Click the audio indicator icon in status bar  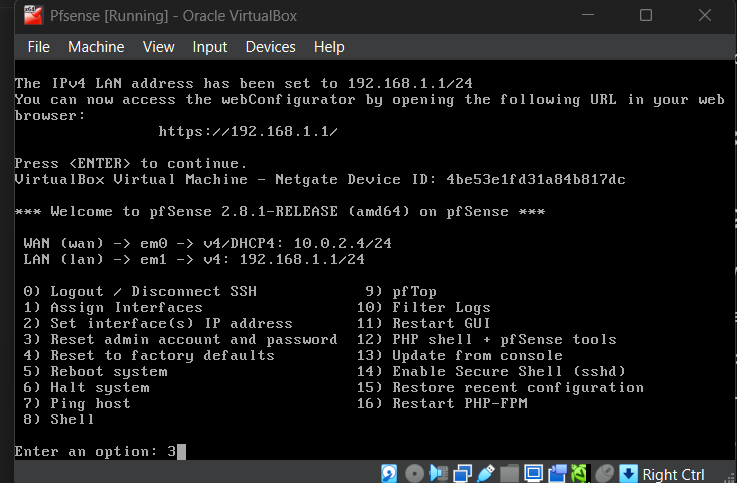[439, 474]
